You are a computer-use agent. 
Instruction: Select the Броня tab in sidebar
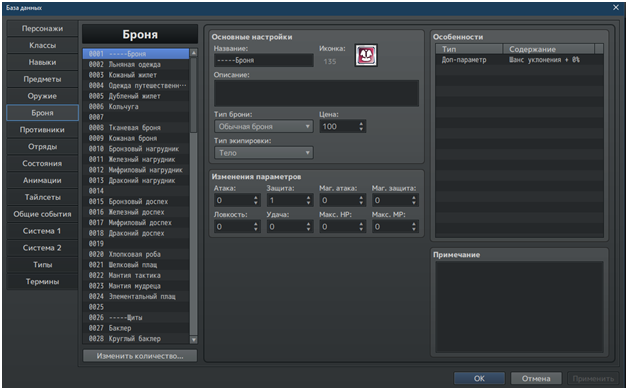[42, 113]
